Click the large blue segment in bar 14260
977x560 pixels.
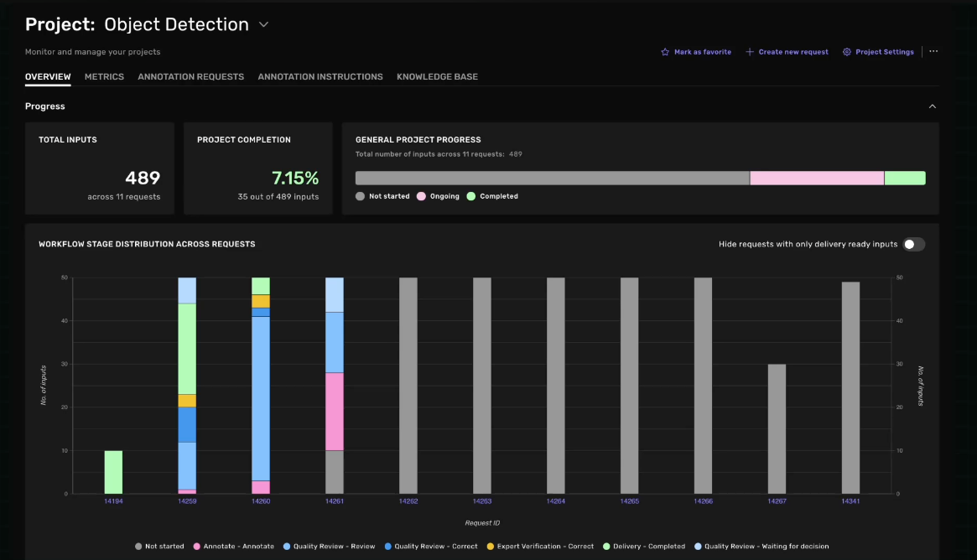pos(261,399)
